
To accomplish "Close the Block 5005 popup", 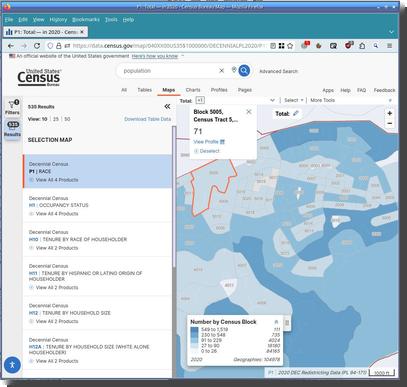I will point(249,112).
